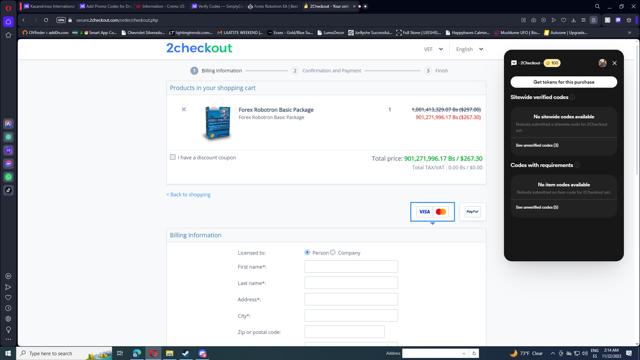Open 'See unverified codes' under item codes
Image resolution: width=640 pixels, height=360 pixels.
point(537,207)
